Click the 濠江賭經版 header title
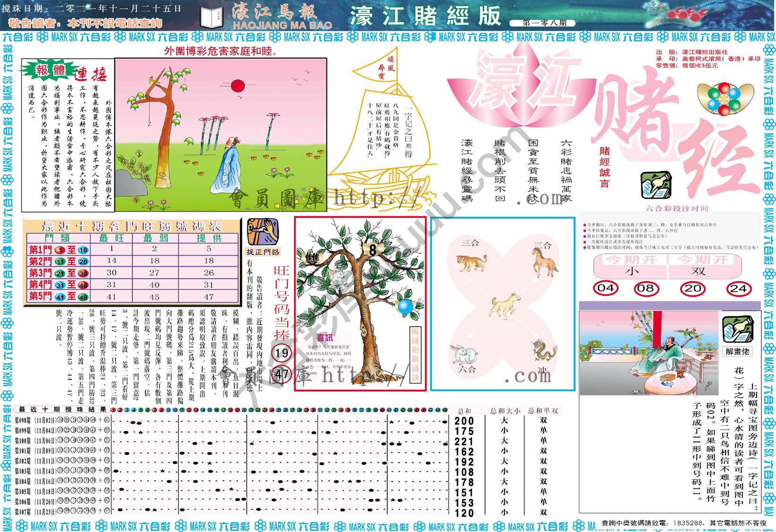776x532 pixels. click(425, 16)
